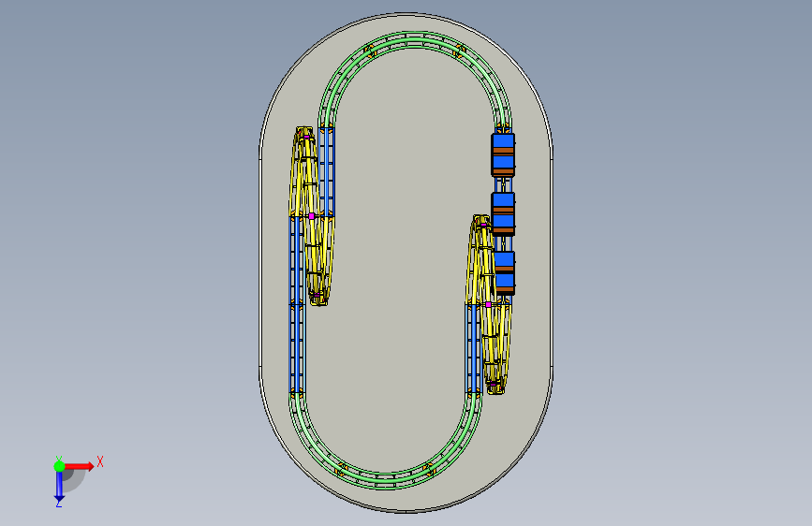
Task: Pick the magenta marker at the left wheel center
Action: (311, 216)
